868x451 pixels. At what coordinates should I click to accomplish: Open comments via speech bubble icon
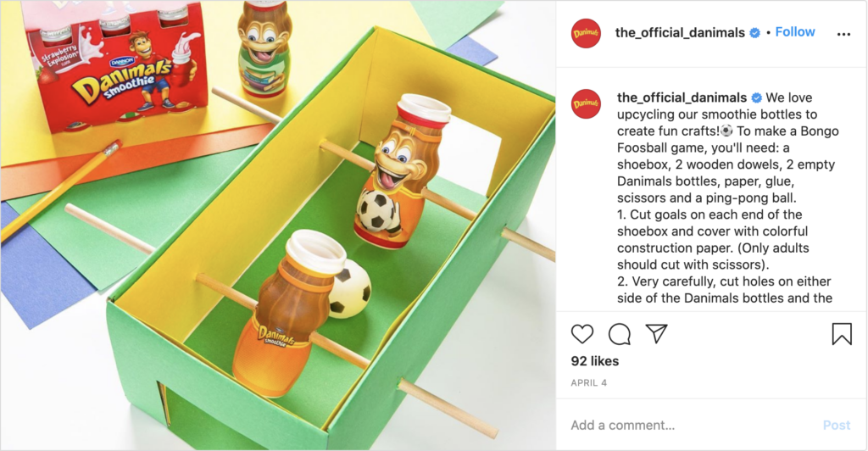pyautogui.click(x=619, y=334)
